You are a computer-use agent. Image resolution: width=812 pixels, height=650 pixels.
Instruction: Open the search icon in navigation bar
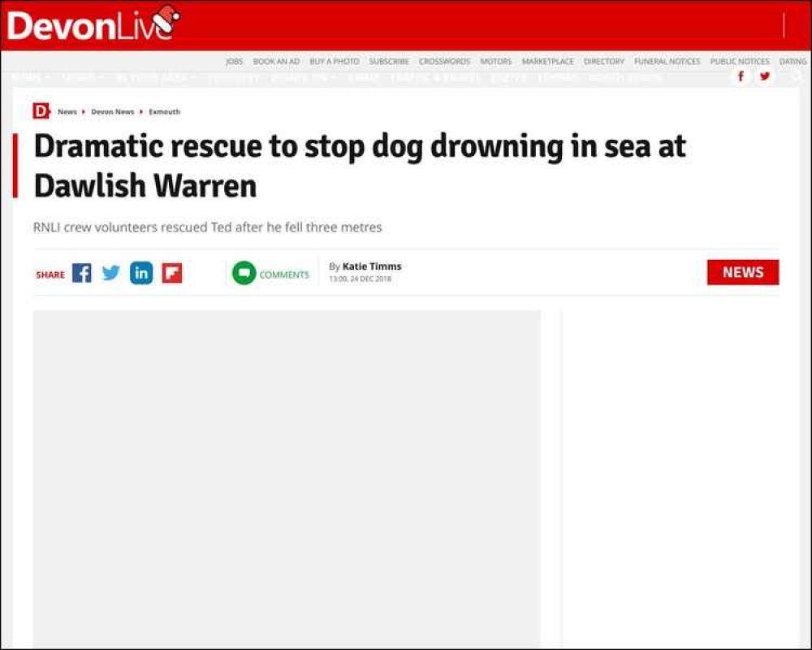pos(797,76)
